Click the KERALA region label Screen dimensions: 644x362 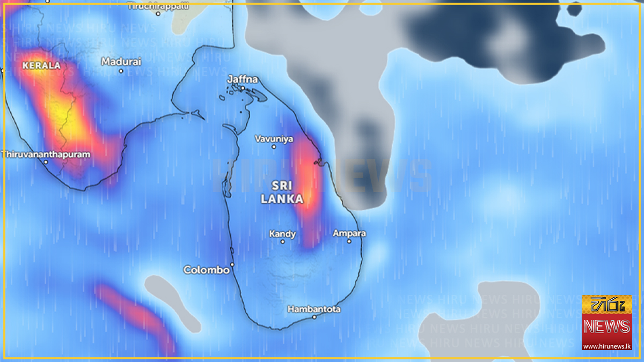pos(41,65)
